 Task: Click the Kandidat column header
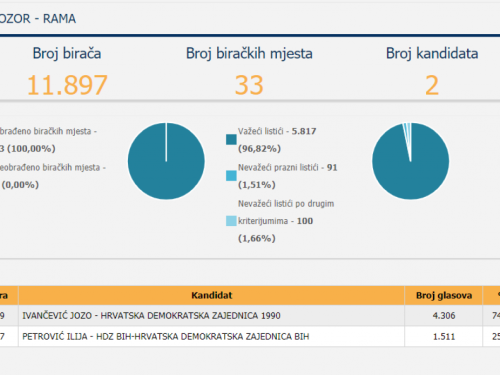pos(211,295)
